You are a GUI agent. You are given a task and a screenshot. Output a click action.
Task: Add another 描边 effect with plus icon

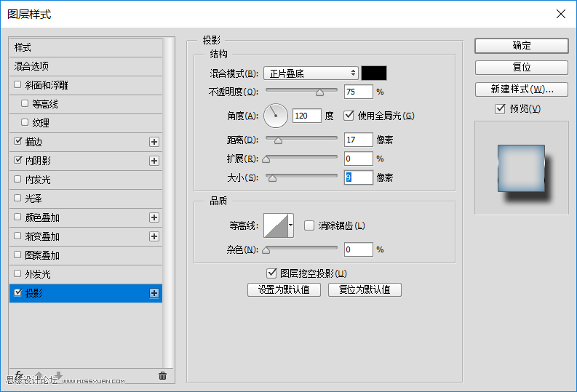coord(154,142)
